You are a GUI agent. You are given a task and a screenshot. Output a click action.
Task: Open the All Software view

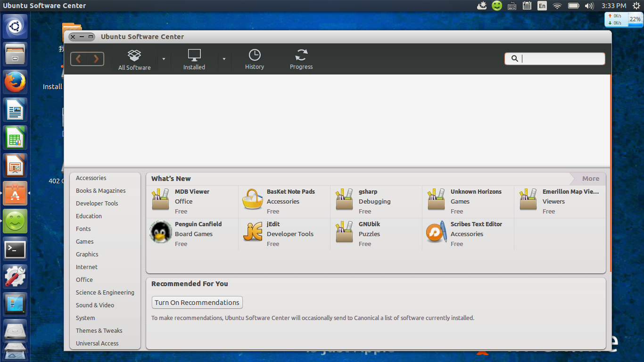pyautogui.click(x=134, y=60)
